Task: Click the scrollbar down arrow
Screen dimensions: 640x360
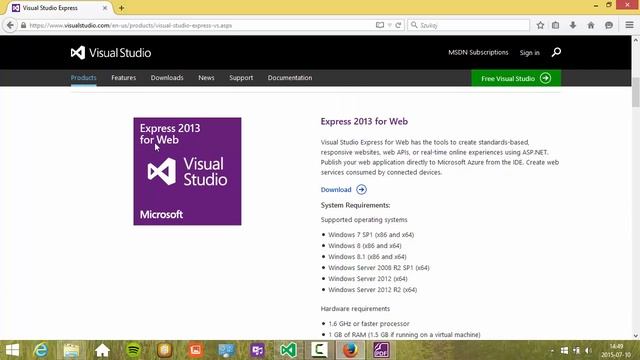Action: pos(636,336)
